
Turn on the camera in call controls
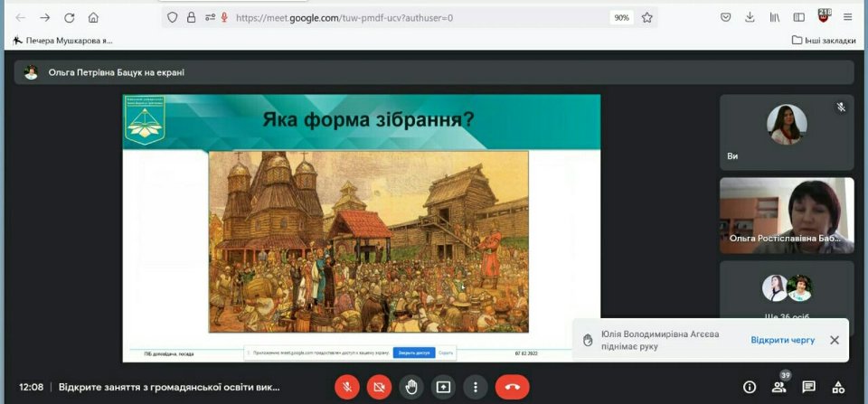[379, 387]
